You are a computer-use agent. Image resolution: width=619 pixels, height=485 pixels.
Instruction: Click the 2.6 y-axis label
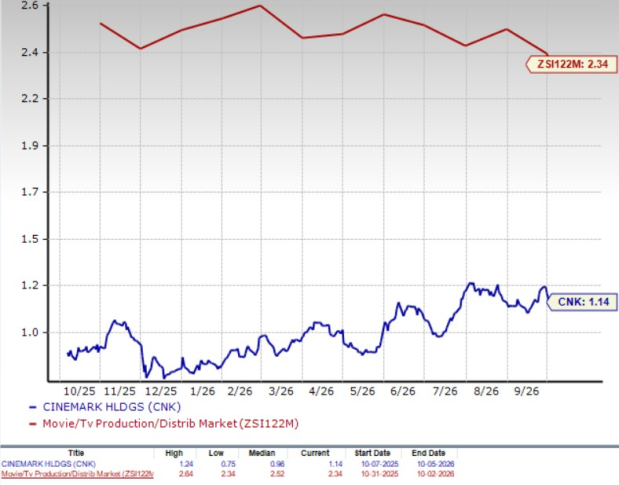pos(30,6)
